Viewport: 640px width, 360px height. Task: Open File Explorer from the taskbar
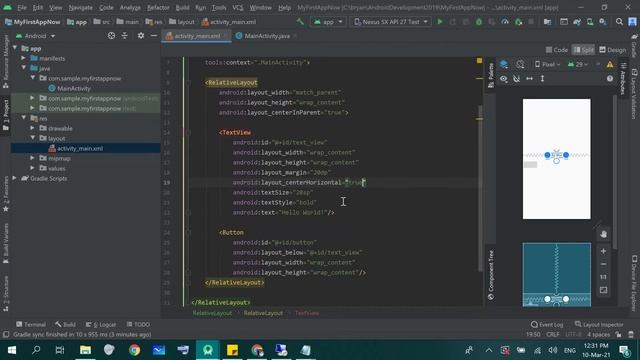[85, 350]
